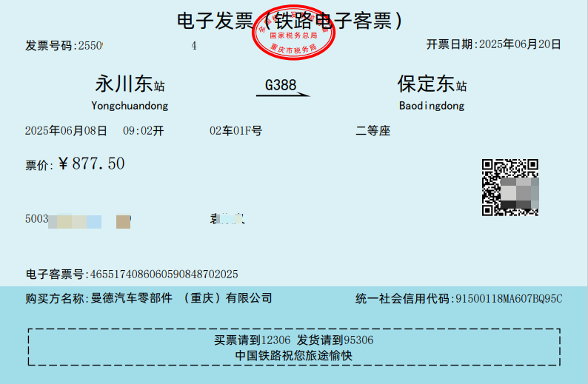Click the 电子客票号 e-ticket number
The image size is (588, 384).
(164, 274)
